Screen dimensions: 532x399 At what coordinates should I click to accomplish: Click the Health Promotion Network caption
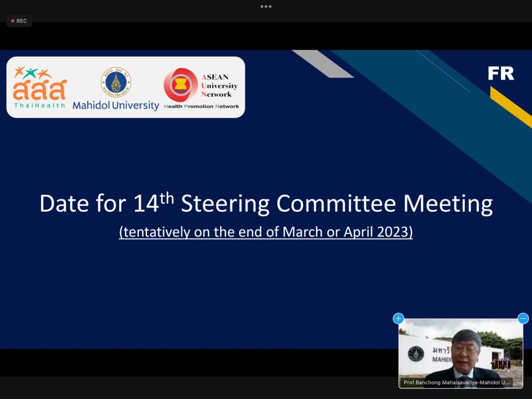201,106
